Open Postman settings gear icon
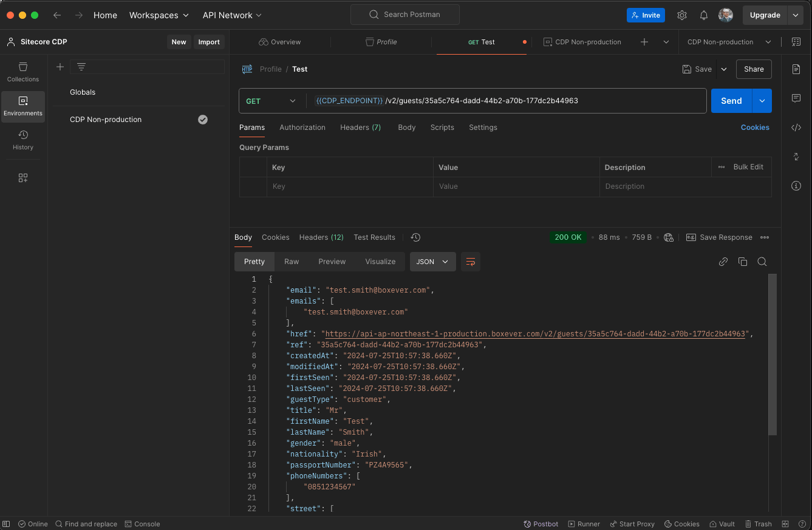 click(x=682, y=15)
